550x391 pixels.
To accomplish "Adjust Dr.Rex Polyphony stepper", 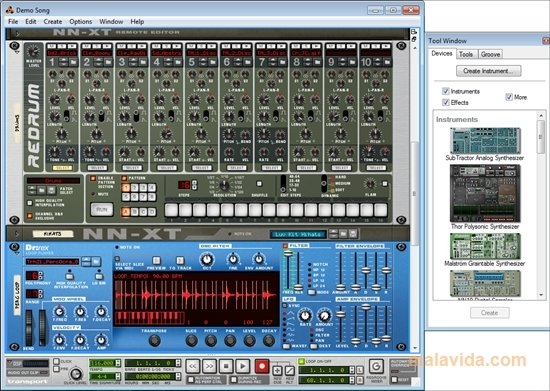I will pos(41,276).
